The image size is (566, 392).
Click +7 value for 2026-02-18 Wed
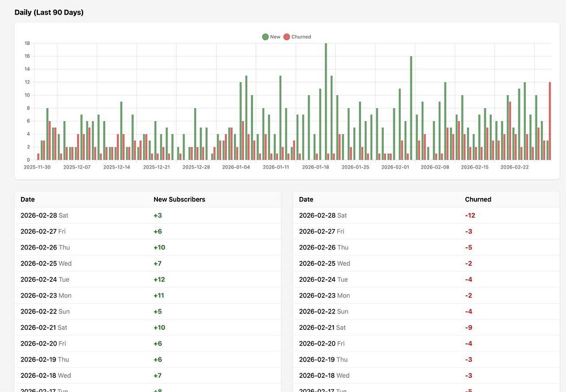157,376
